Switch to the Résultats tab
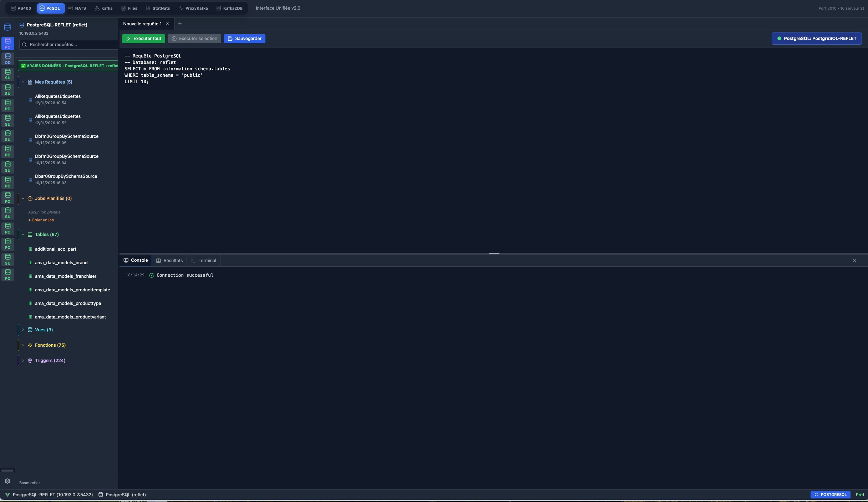Viewport: 868px width, 502px height. (x=169, y=261)
